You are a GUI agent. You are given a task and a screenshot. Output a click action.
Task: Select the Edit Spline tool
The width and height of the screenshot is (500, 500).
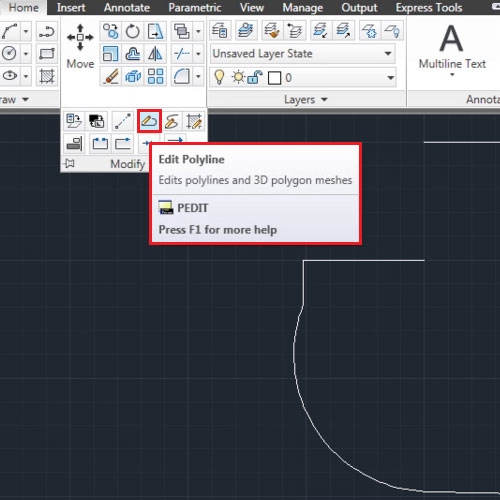tap(172, 121)
